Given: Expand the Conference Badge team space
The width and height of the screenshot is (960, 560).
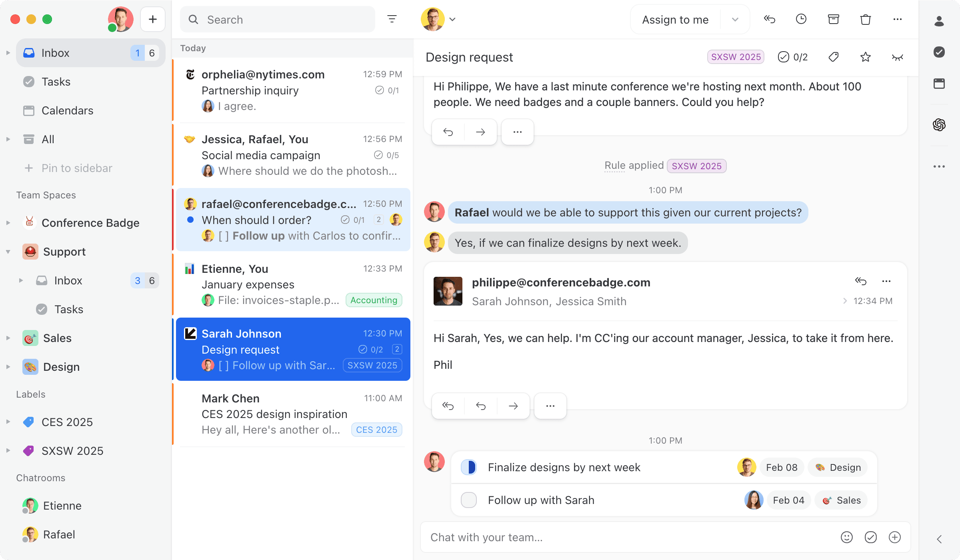Looking at the screenshot, I should tap(8, 223).
